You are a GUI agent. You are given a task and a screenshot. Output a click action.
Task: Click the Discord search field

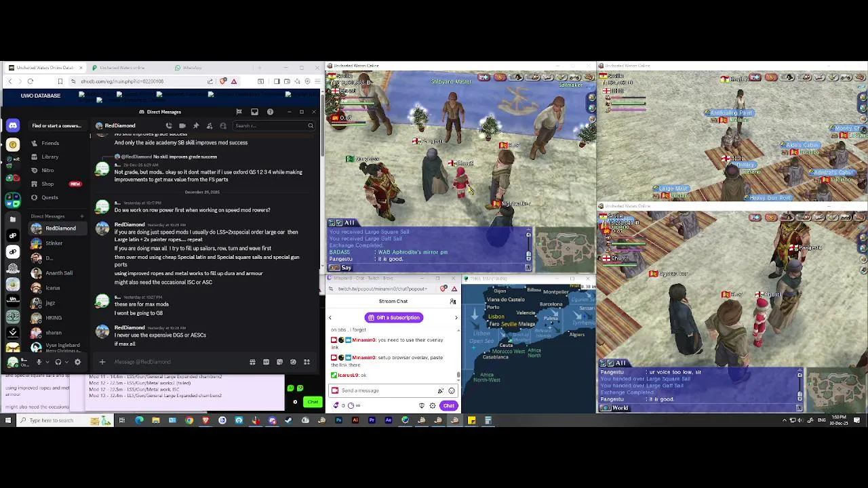273,125
